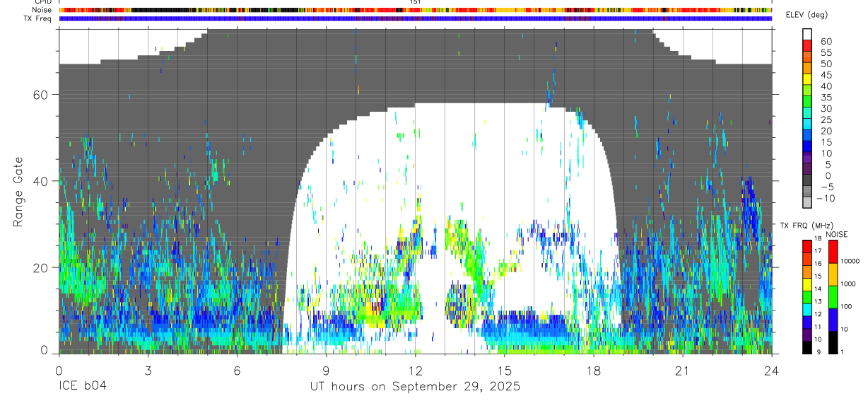868x401 pixels.
Task: Click the CPID value 151 above the plot
Action: click(x=416, y=2)
